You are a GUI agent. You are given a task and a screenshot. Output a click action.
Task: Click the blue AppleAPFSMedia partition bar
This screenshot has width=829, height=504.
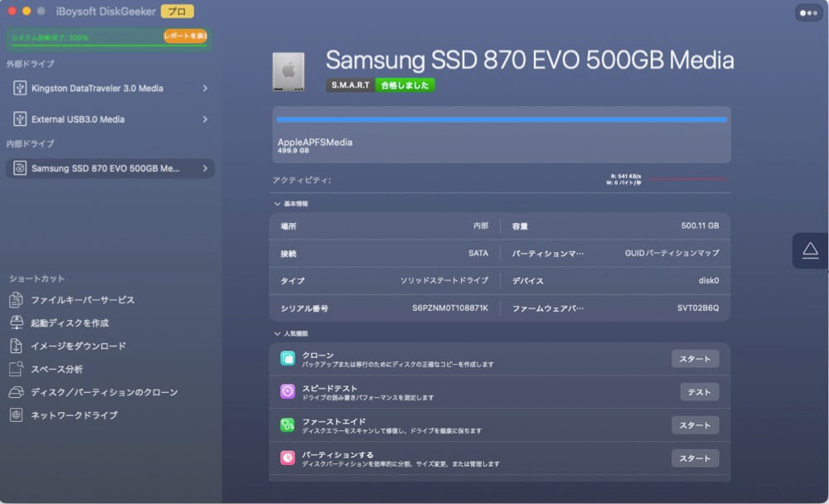502,119
